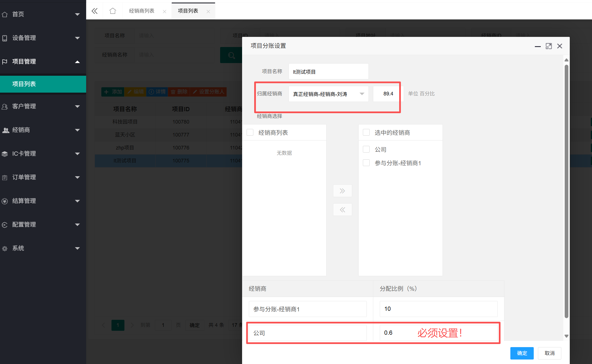Select 项目列表 in sidebar submenu
592x364 pixels.
[43, 84]
